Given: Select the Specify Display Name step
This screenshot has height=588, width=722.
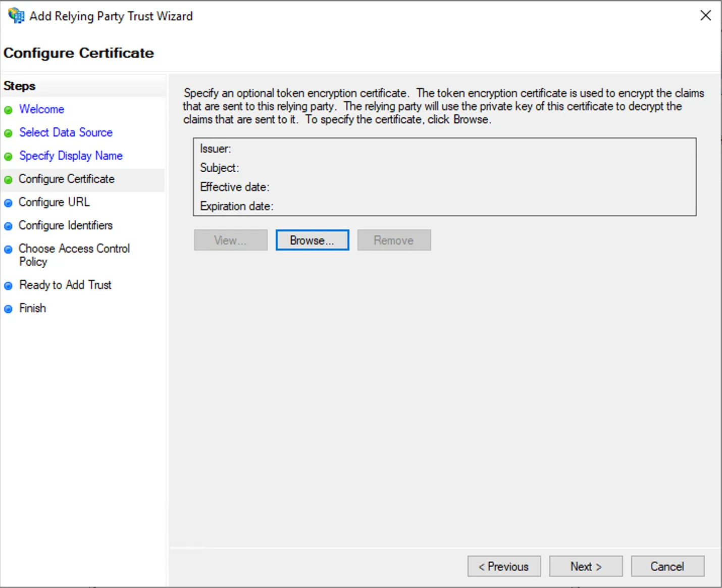Looking at the screenshot, I should 71,156.
